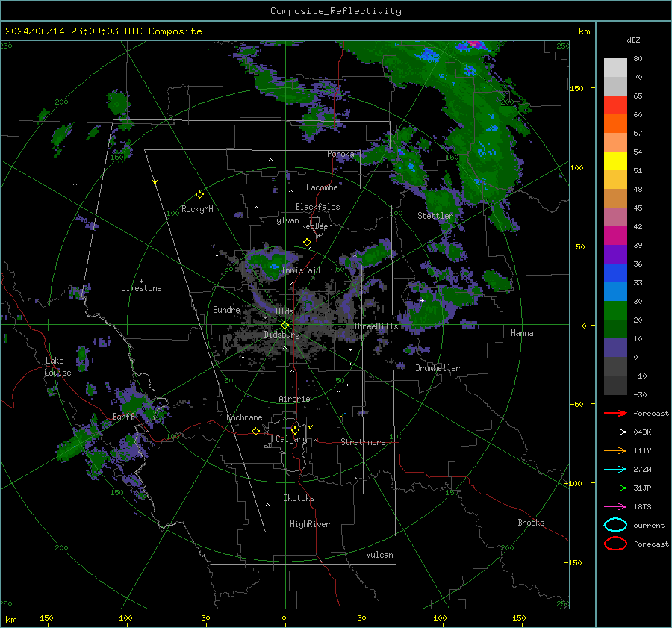Image resolution: width=672 pixels, height=628 pixels.
Task: Click the HighRiver label
Action: pyautogui.click(x=310, y=524)
